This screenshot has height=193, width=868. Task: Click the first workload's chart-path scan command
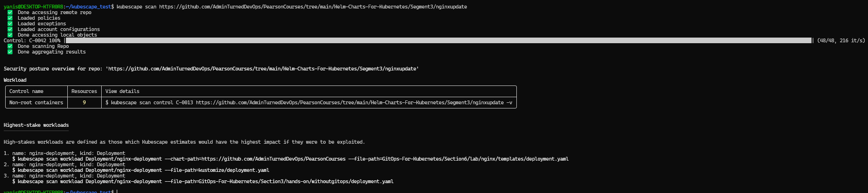click(290, 159)
